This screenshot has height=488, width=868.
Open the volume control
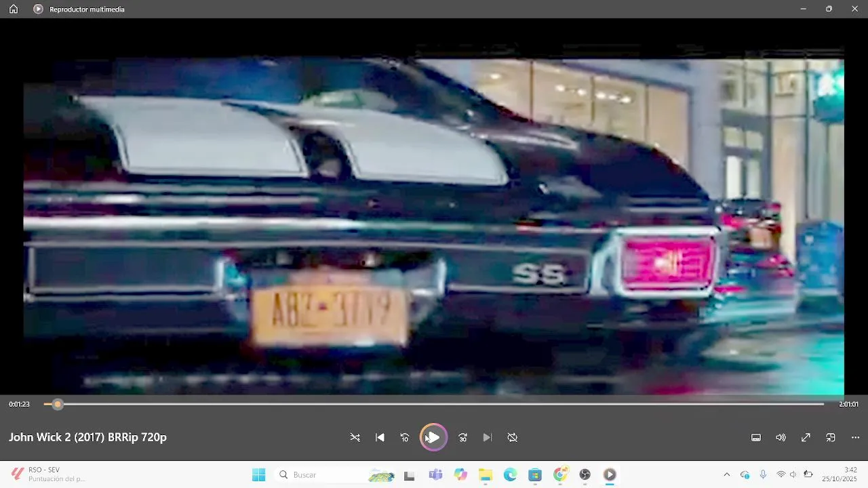(x=781, y=438)
